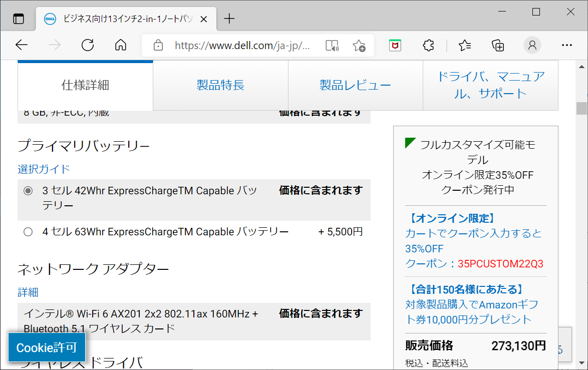Viewport: 588px width, 370px height.
Task: Click the ネットワーク アダプター heading
Action: (x=93, y=269)
